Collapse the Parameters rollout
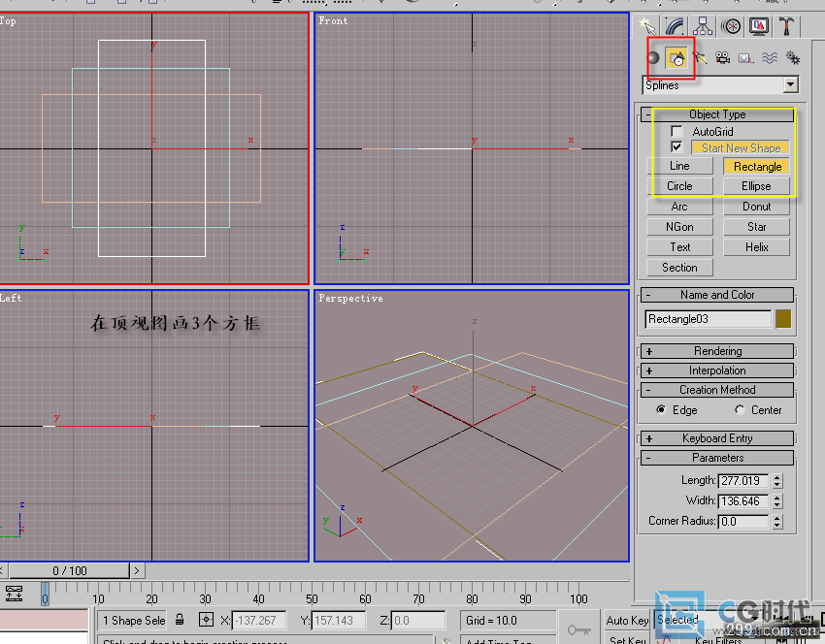This screenshot has height=644, width=825. (717, 458)
